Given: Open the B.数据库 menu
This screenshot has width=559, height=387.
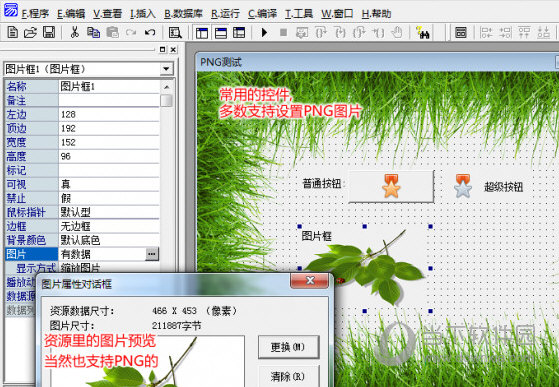Looking at the screenshot, I should (183, 14).
